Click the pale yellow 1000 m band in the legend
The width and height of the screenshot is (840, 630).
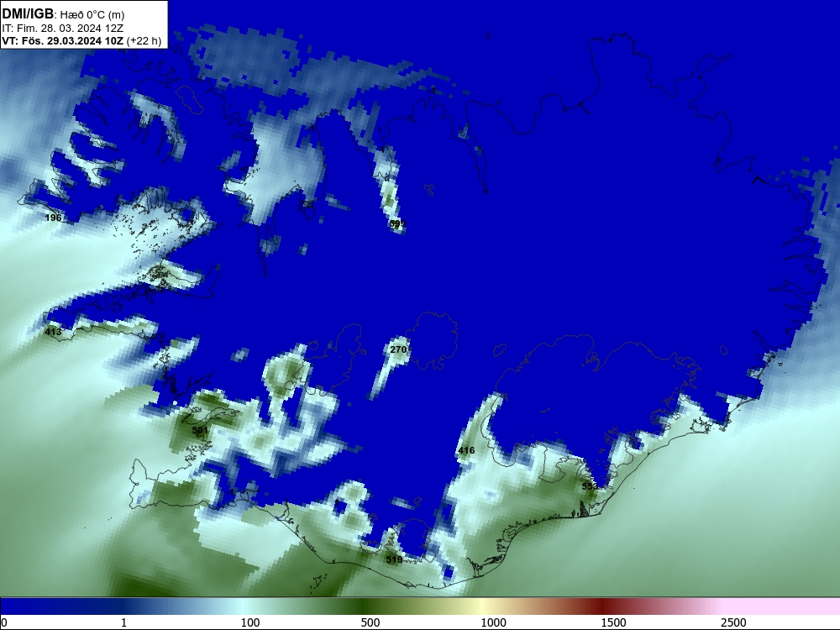484,606
